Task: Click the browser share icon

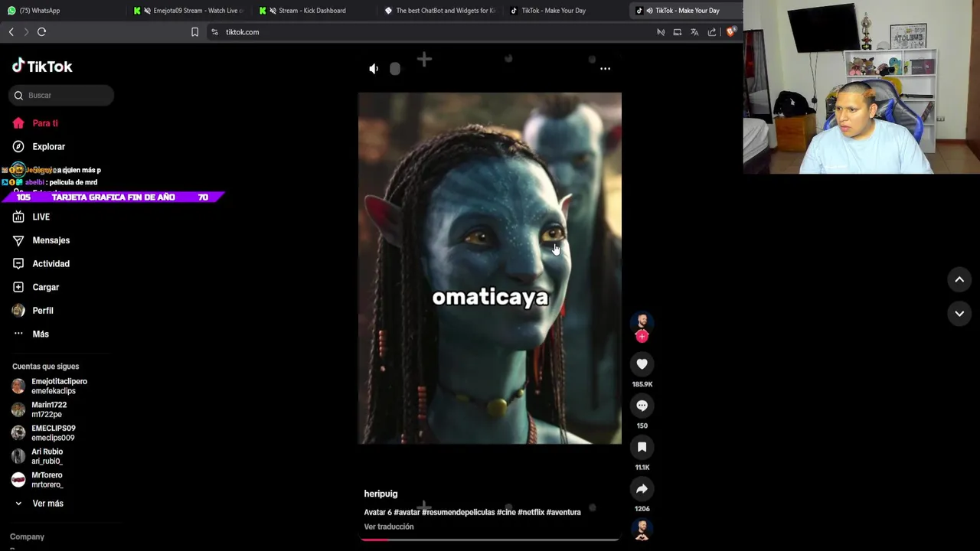Action: 712,32
